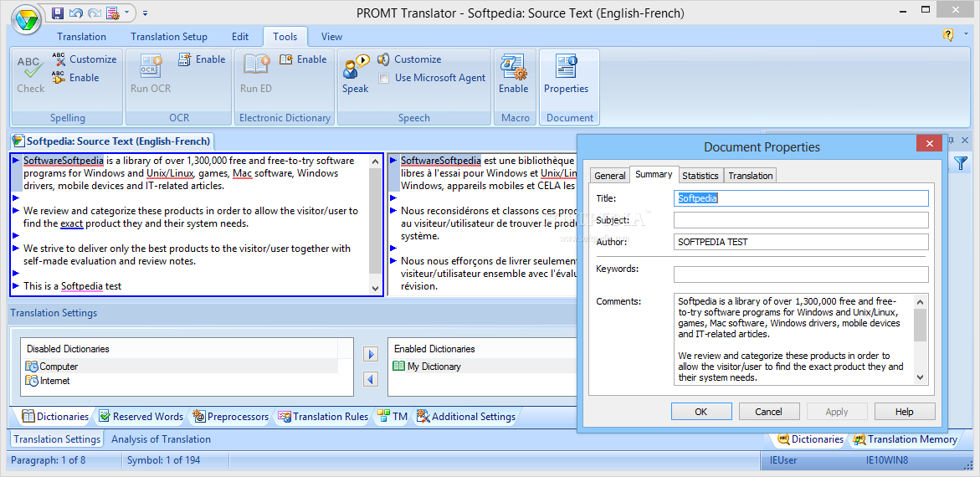Image resolution: width=980 pixels, height=477 pixels.
Task: Open Reserved Words tab
Action: click(x=140, y=417)
